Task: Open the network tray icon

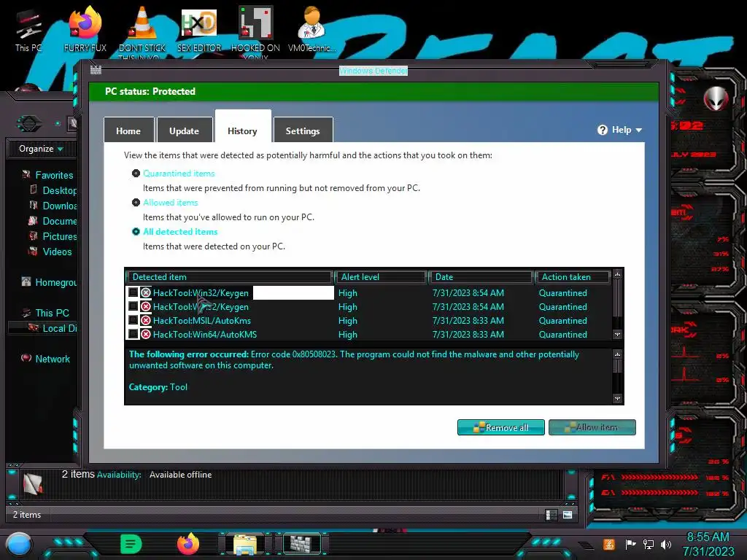Action: pyautogui.click(x=649, y=544)
